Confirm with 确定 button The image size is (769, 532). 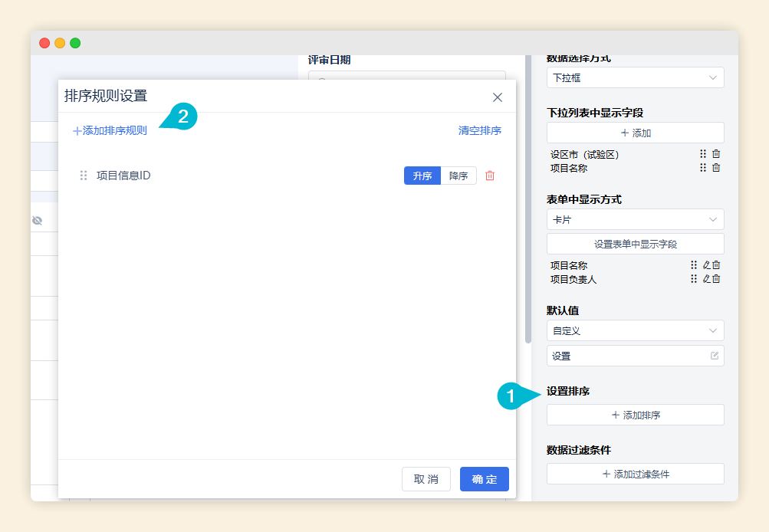485,479
